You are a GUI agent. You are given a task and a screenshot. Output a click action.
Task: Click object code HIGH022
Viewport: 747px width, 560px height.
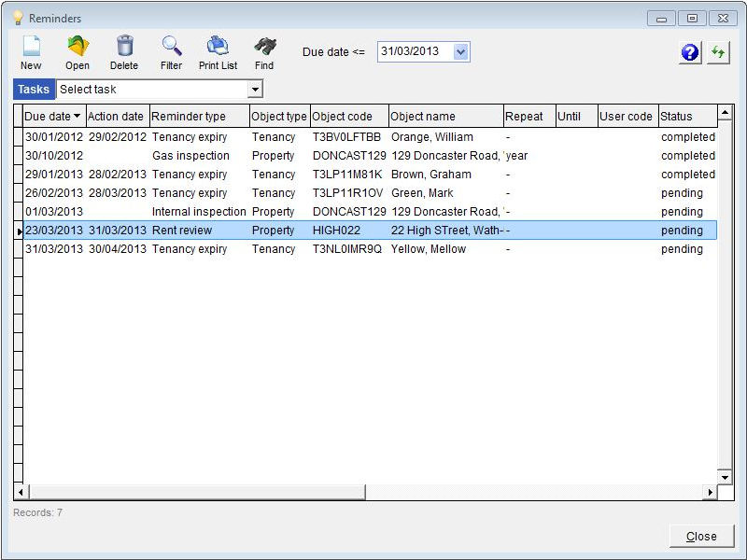point(336,230)
